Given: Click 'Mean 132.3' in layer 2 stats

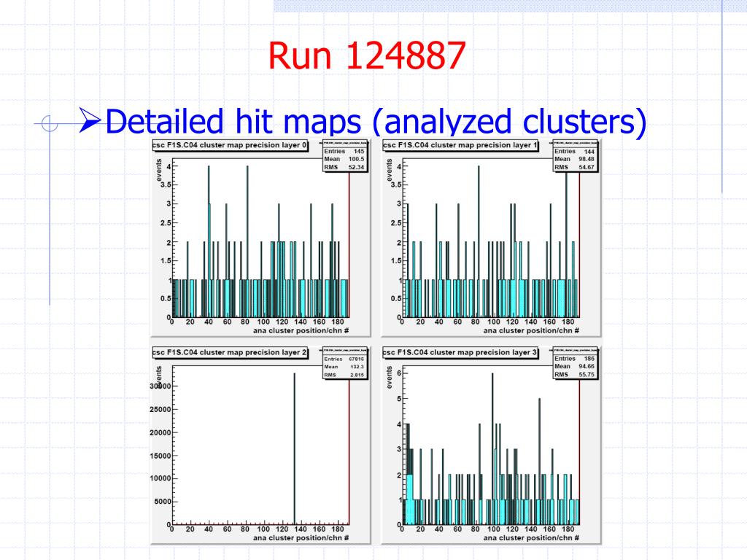Looking at the screenshot, I should pos(344,367).
